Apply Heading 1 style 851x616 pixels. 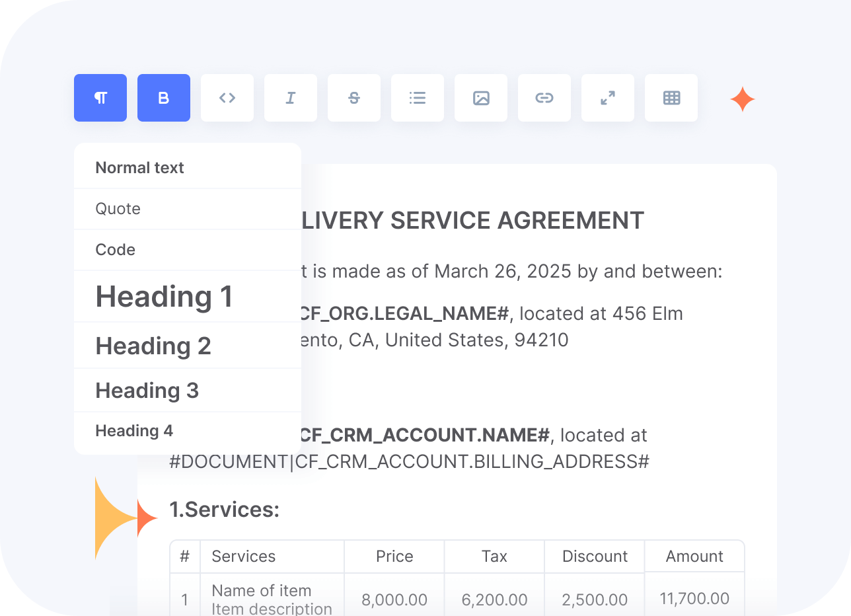point(165,296)
